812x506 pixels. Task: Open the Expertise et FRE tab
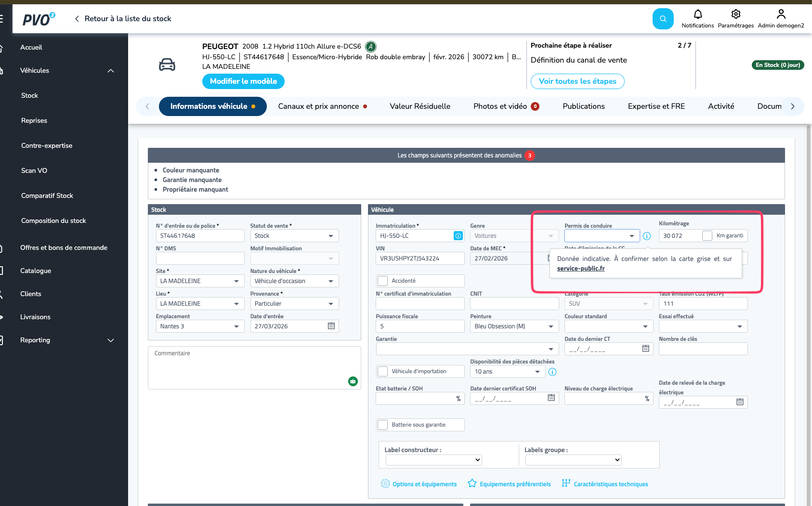point(656,106)
